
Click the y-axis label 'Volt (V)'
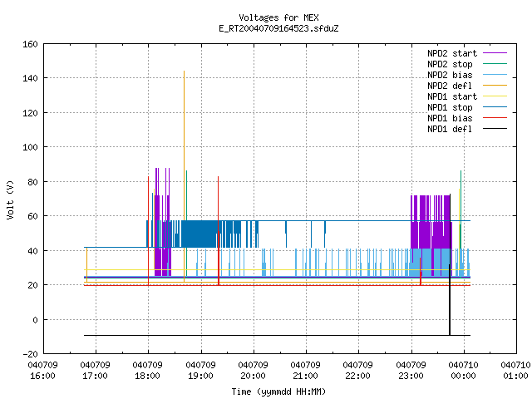click(x=10, y=199)
